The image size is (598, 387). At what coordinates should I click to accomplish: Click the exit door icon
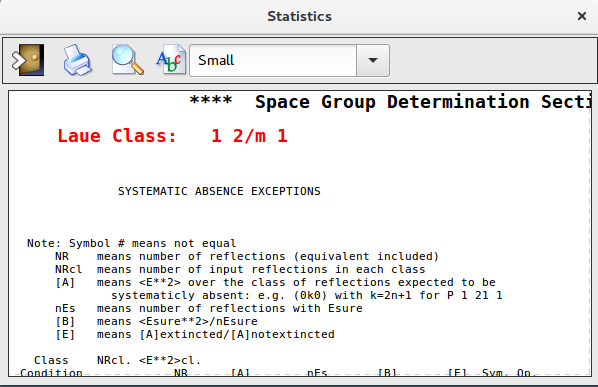click(28, 60)
